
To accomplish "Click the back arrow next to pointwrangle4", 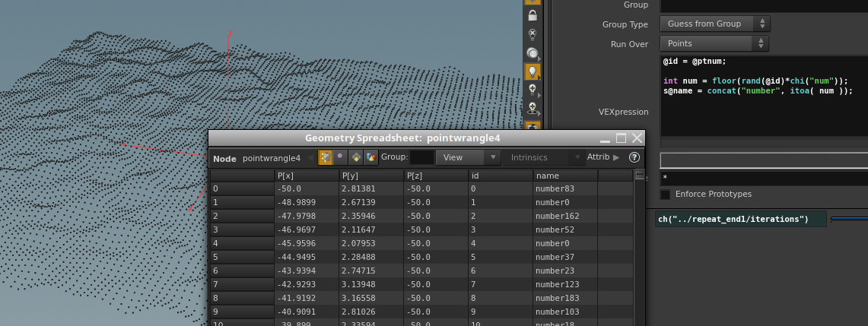I will (x=310, y=158).
